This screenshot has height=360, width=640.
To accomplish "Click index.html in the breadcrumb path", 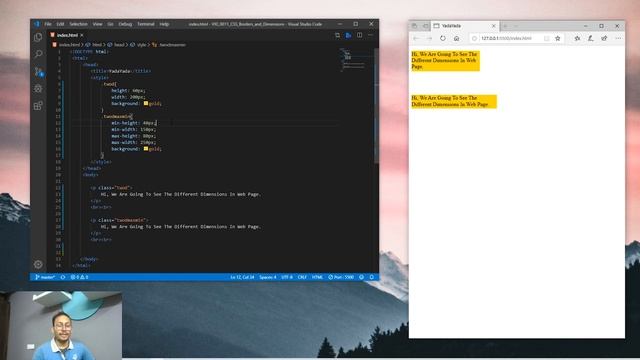I will pos(69,45).
